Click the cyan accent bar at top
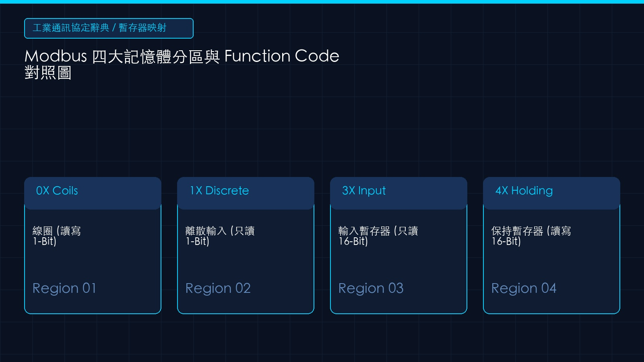This screenshot has height=362, width=644. (322, 2)
